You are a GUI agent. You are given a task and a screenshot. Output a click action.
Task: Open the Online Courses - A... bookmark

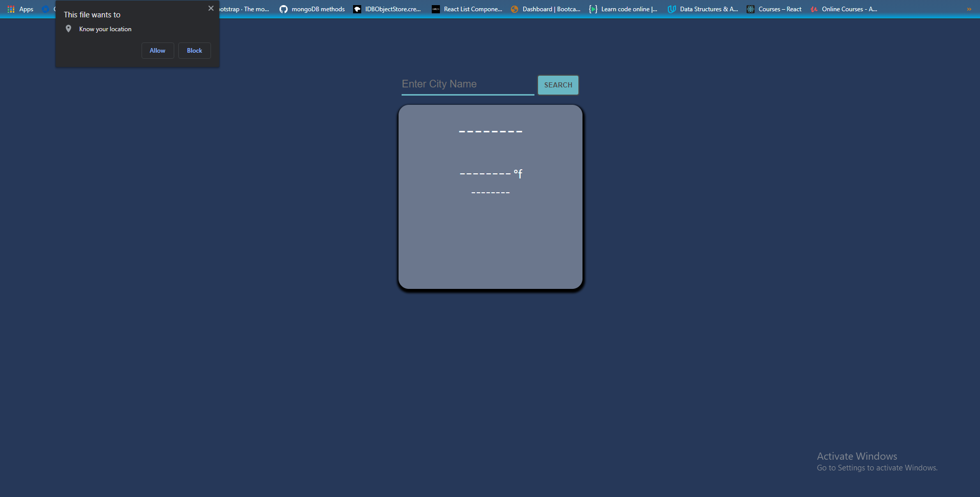point(844,9)
